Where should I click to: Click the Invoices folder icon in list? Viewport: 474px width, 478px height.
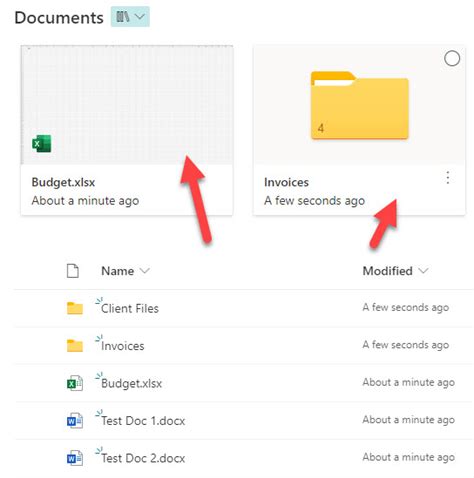point(75,346)
